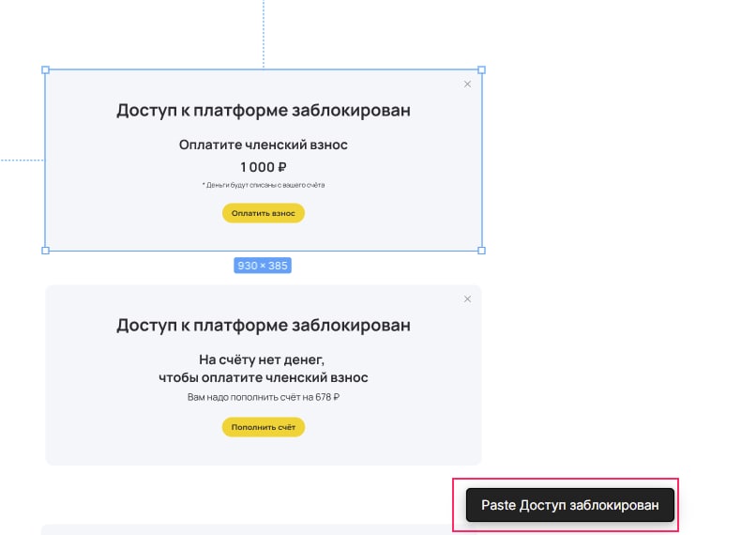Screen dimensions: 756x535
Task: Click the vertical dotted guide above the frame
Action: pos(264,33)
